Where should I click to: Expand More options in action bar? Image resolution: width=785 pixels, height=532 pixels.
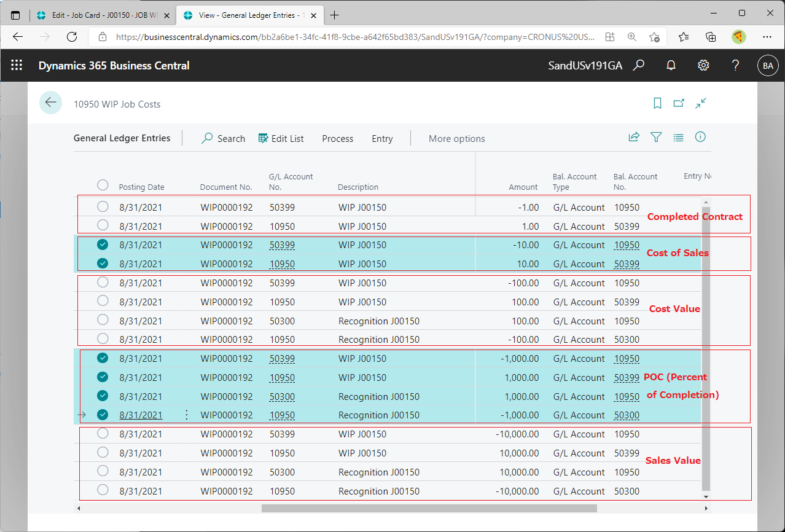point(456,139)
